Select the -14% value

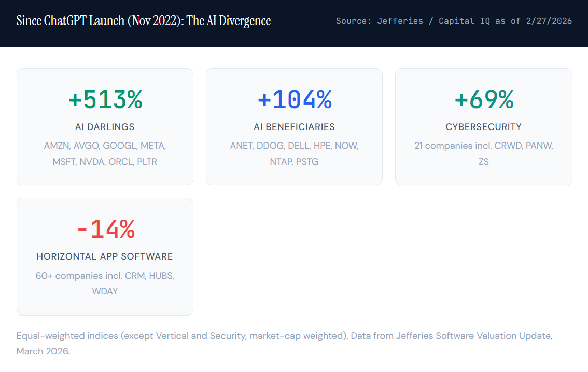[x=106, y=229]
